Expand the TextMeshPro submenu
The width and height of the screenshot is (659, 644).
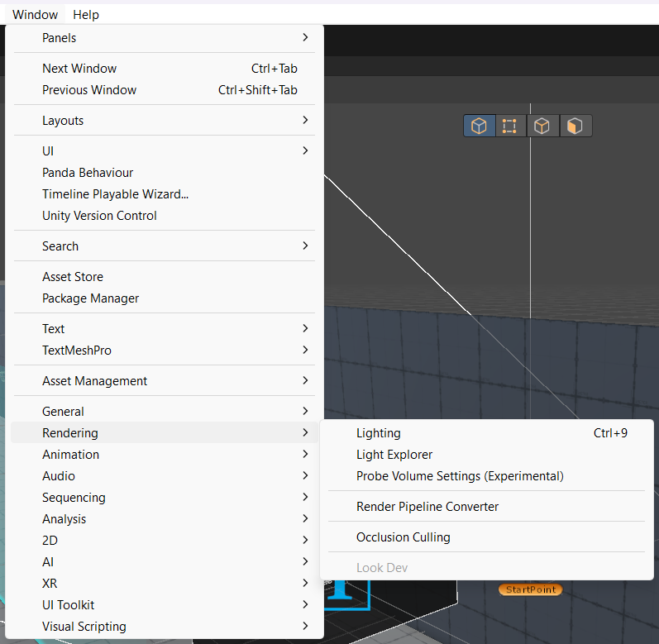coord(165,351)
